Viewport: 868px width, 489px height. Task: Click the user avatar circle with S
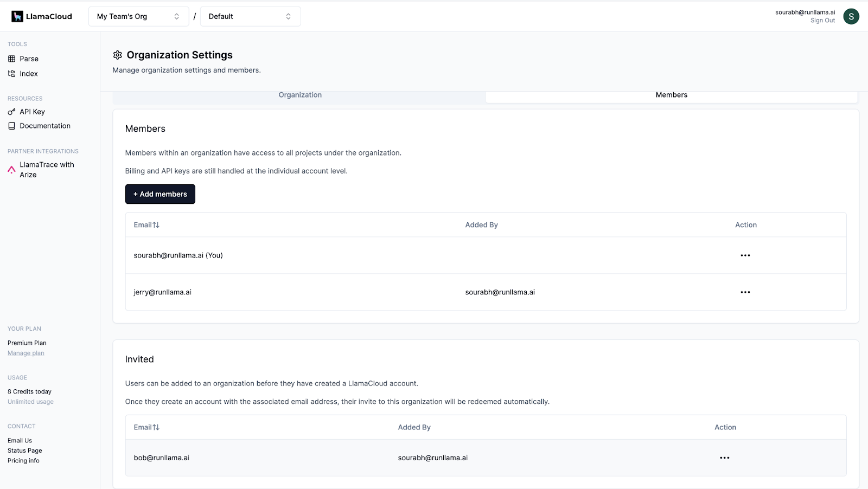pyautogui.click(x=851, y=16)
